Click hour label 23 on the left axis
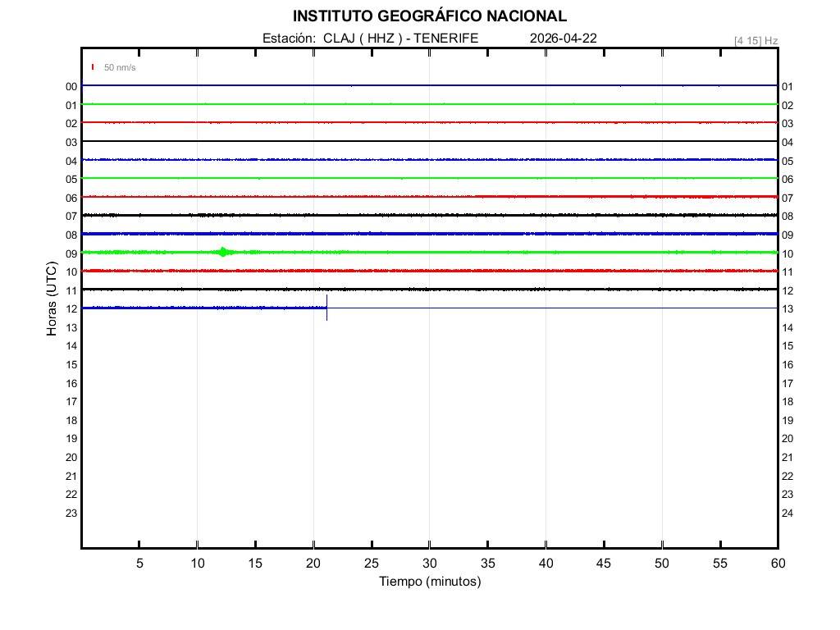The width and height of the screenshot is (840, 630). 71,514
